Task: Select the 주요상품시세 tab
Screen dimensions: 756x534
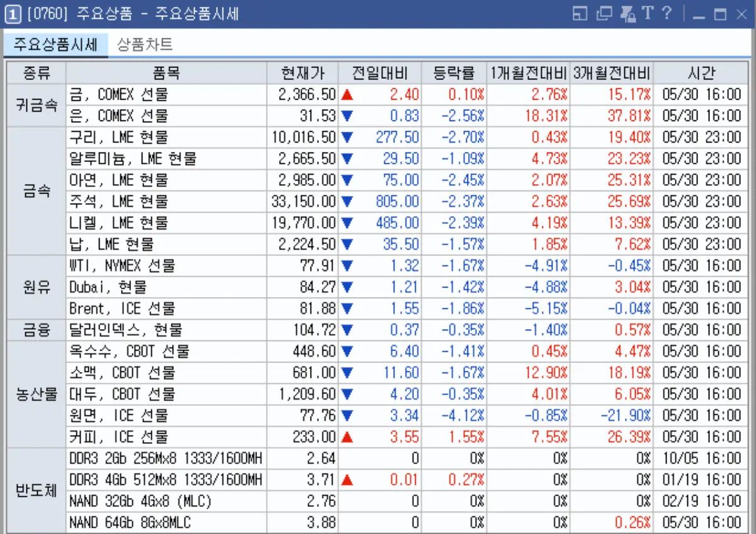Action: [x=55, y=45]
